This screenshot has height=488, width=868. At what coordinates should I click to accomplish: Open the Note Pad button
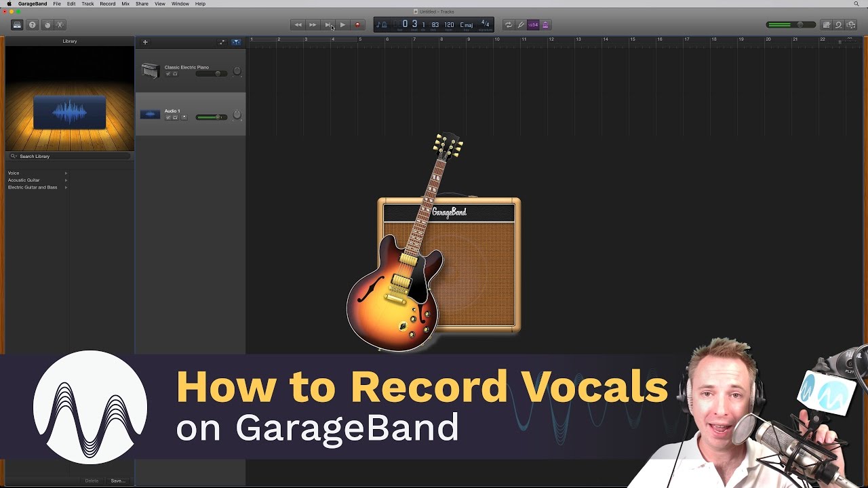click(827, 25)
